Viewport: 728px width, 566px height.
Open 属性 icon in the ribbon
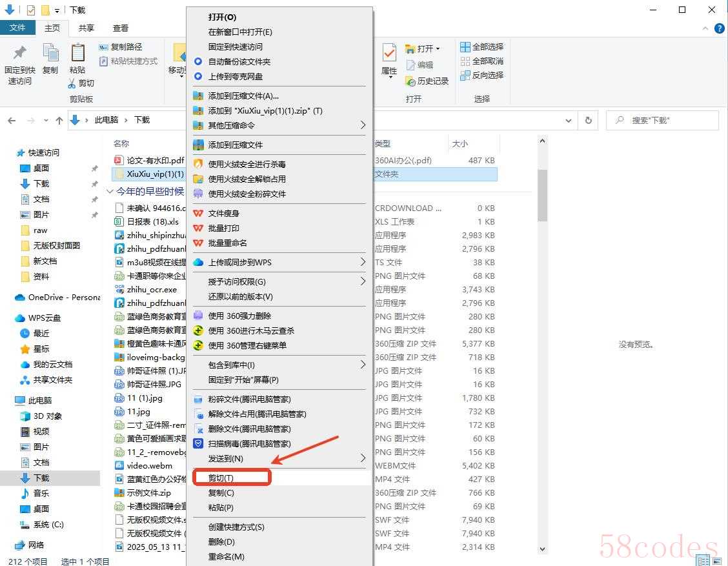coord(389,53)
